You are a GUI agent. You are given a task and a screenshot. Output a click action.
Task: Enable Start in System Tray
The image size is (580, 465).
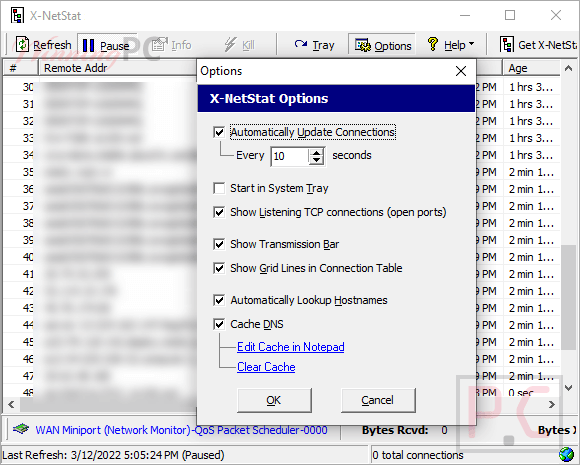point(219,188)
